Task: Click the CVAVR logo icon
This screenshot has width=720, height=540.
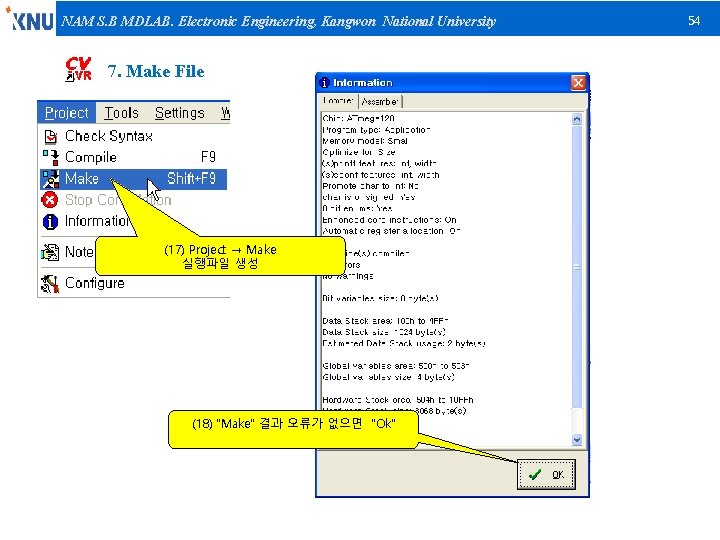Action: click(79, 69)
